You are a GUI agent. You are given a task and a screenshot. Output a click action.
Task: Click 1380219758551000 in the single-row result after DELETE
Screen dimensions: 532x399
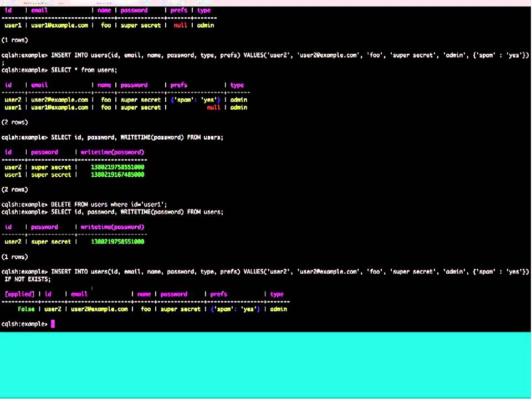[117, 242]
